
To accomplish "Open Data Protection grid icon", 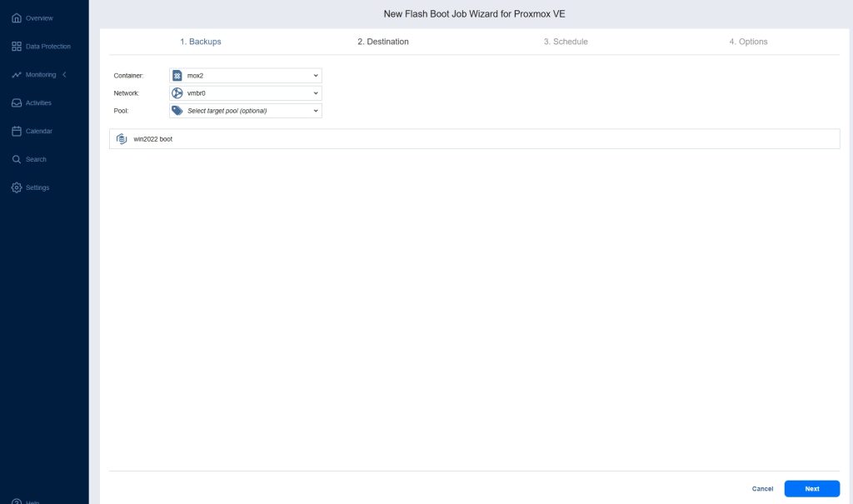I will pyautogui.click(x=17, y=46).
